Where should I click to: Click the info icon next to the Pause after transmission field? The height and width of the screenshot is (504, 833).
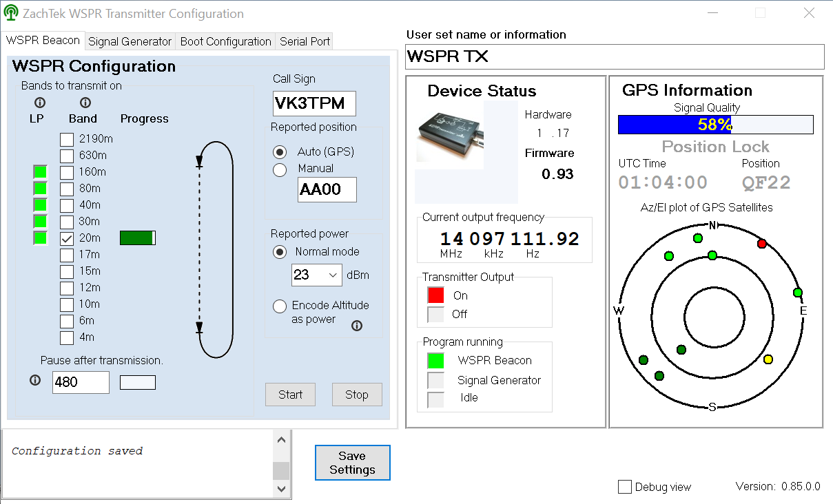pos(35,379)
